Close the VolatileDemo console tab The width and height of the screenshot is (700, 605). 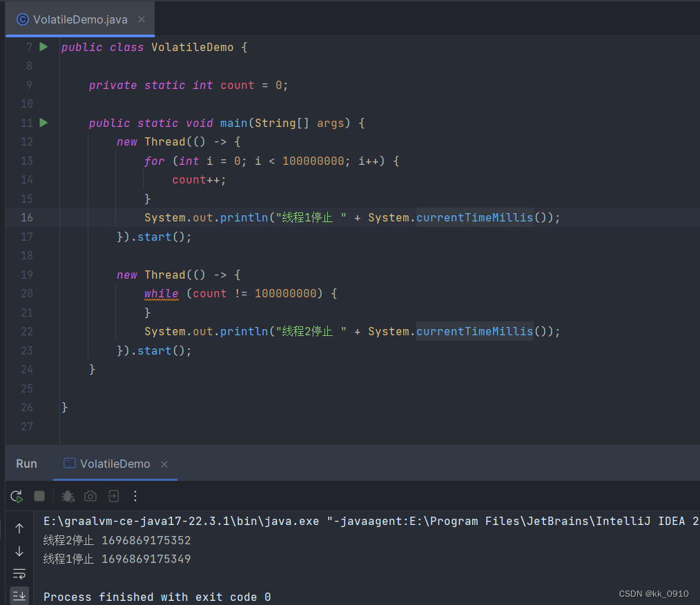pyautogui.click(x=164, y=464)
